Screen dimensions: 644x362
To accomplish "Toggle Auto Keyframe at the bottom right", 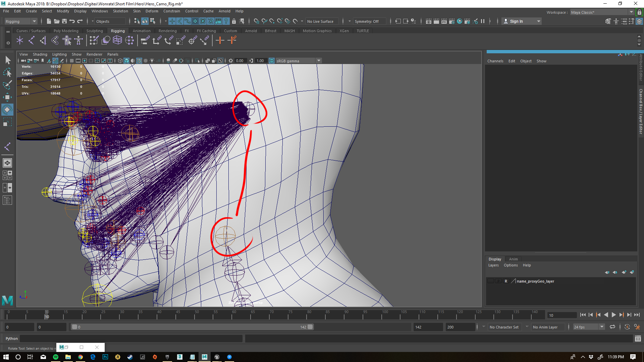I will click(627, 327).
